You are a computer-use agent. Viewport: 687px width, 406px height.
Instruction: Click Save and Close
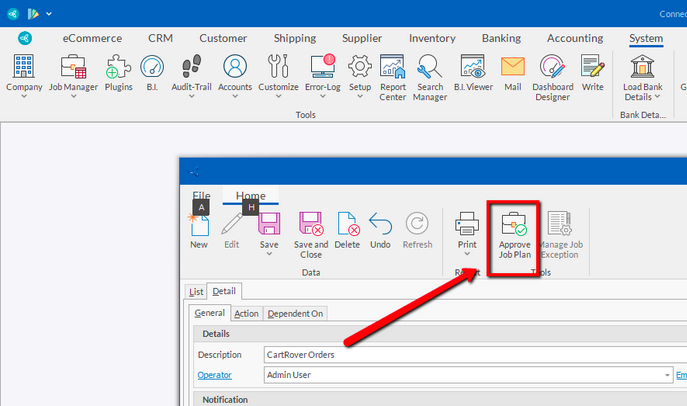[x=311, y=236]
